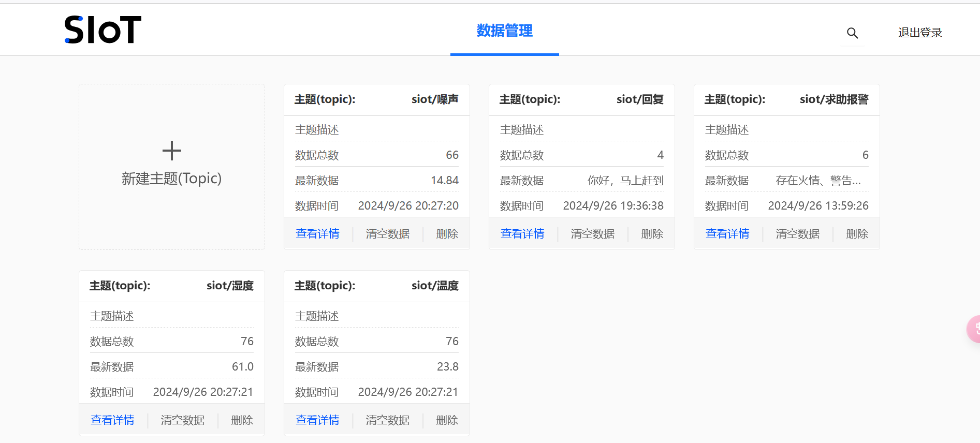The height and width of the screenshot is (443, 980).
Task: Click the pink floating widget at right edge
Action: [x=974, y=329]
